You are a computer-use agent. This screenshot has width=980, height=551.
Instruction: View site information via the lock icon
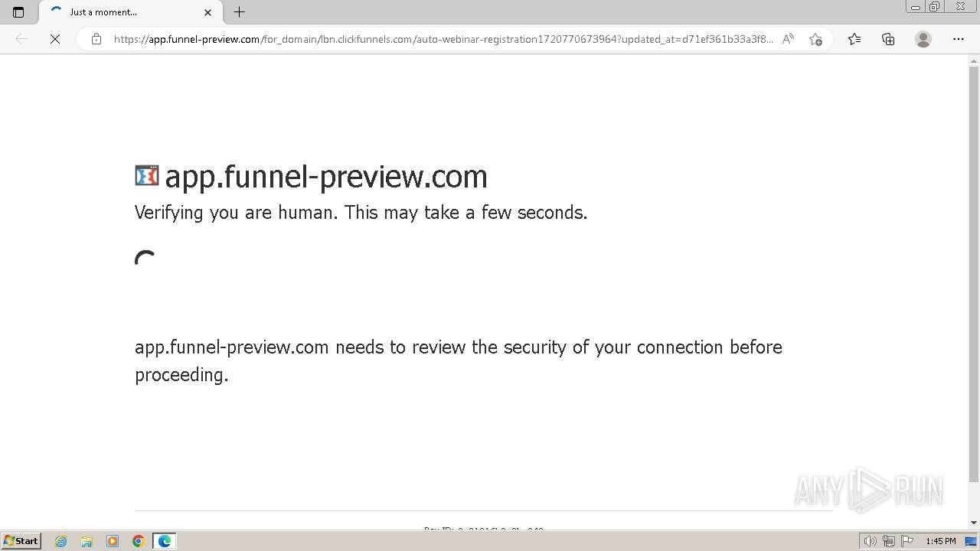96,39
